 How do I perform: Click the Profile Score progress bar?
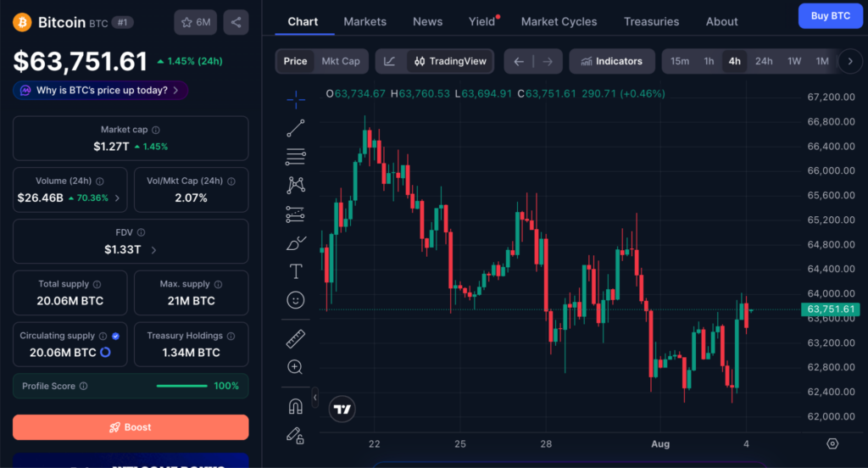(181, 386)
